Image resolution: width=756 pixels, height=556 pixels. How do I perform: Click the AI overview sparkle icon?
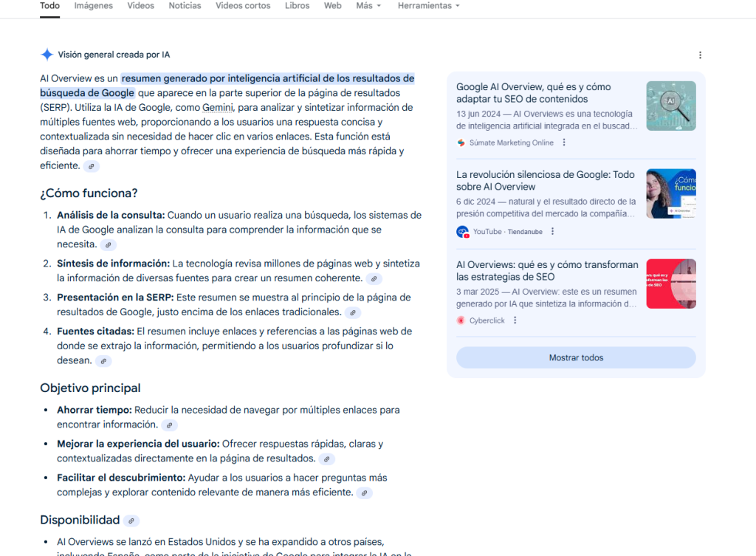(x=47, y=55)
